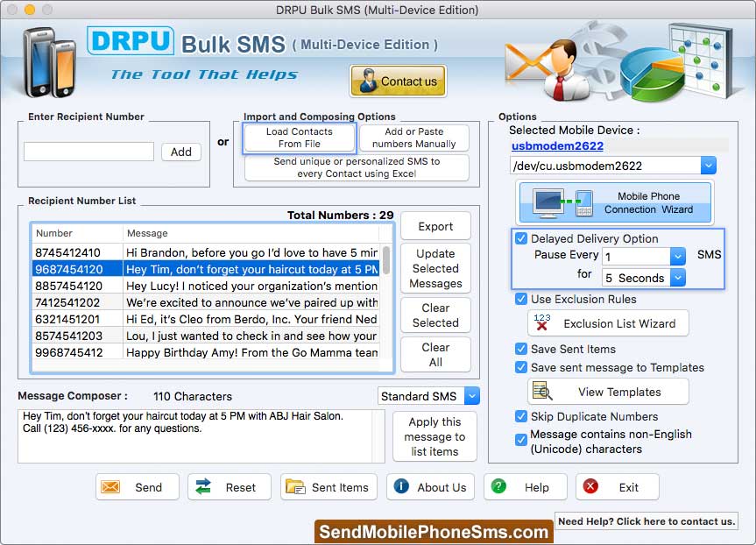
Task: Click the Sent Items folder icon
Action: (x=295, y=486)
